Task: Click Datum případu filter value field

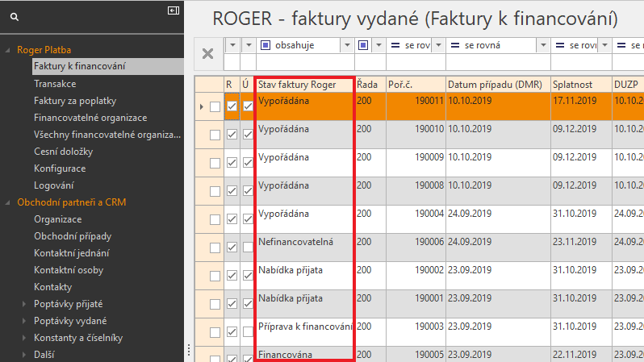Action: [x=498, y=61]
